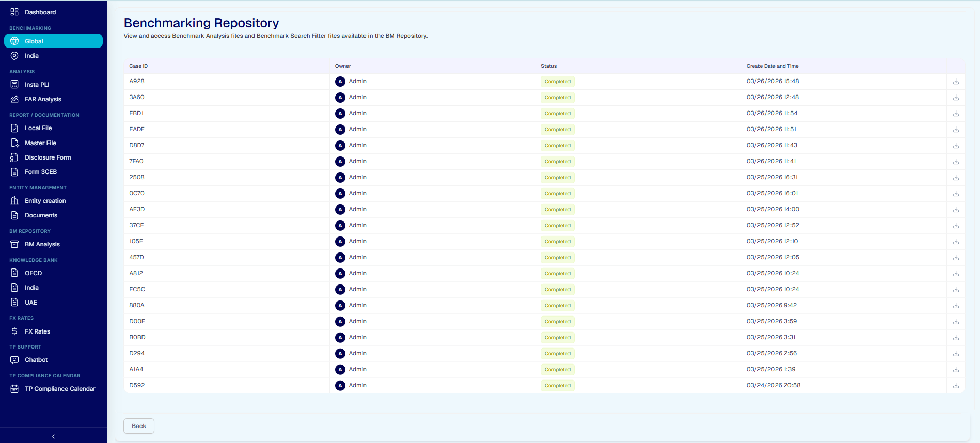Click date 03/24/2026 20:58
The width and height of the screenshot is (980, 443).
(773, 385)
